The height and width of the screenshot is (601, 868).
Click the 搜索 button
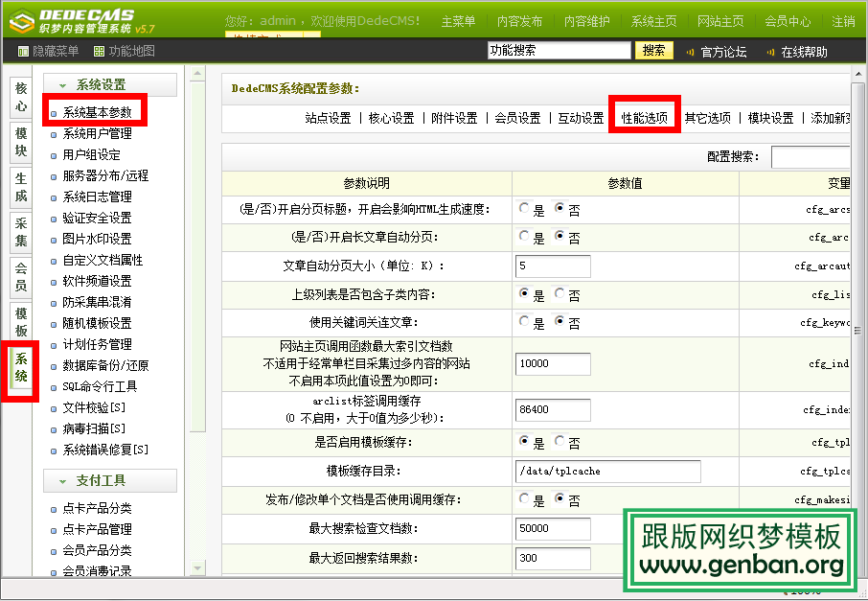point(654,51)
